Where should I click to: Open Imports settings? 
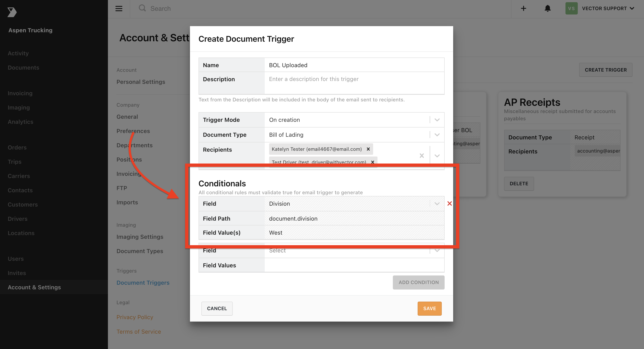click(127, 202)
